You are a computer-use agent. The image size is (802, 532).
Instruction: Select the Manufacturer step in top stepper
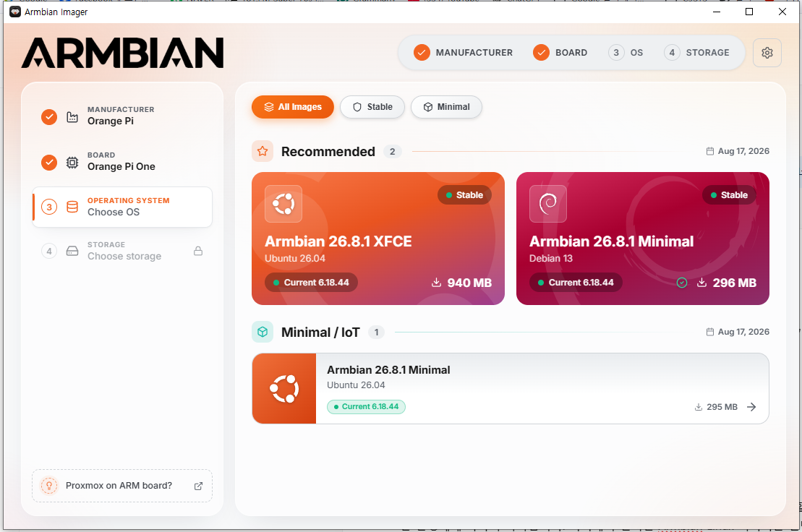(464, 53)
